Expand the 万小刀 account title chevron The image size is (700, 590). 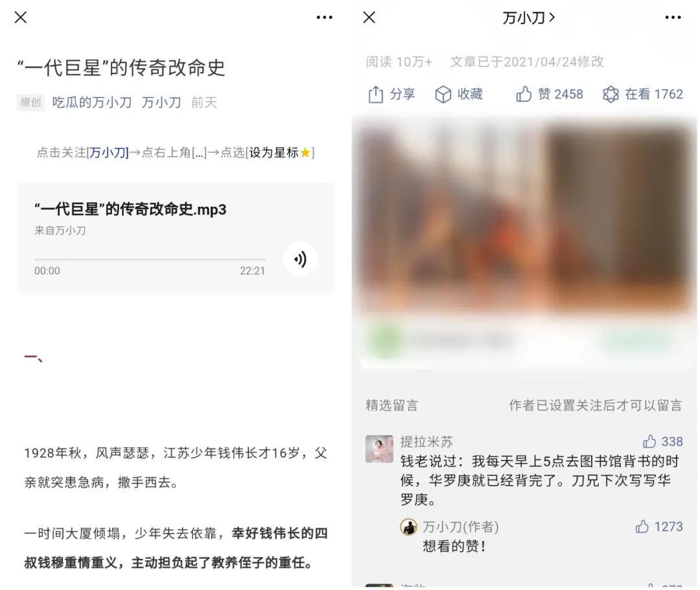pyautogui.click(x=552, y=18)
